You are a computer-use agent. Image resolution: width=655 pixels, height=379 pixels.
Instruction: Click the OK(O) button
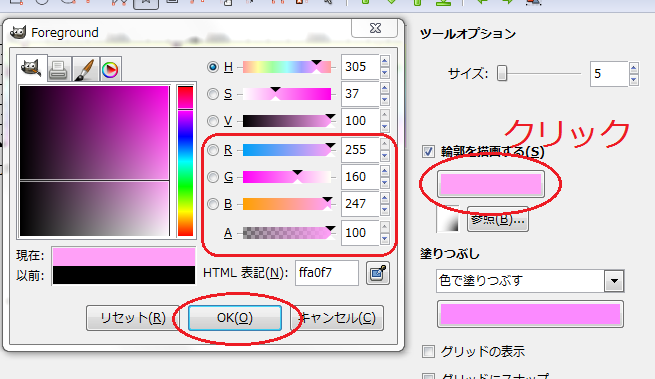[x=235, y=318]
